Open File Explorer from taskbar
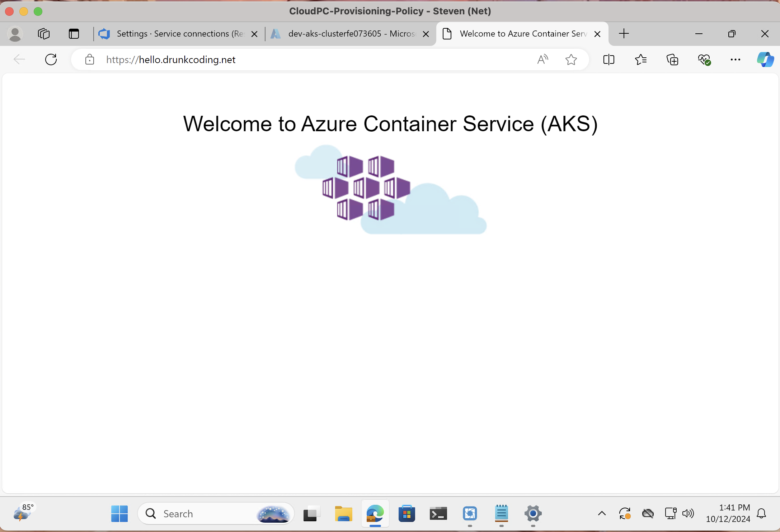 point(343,514)
